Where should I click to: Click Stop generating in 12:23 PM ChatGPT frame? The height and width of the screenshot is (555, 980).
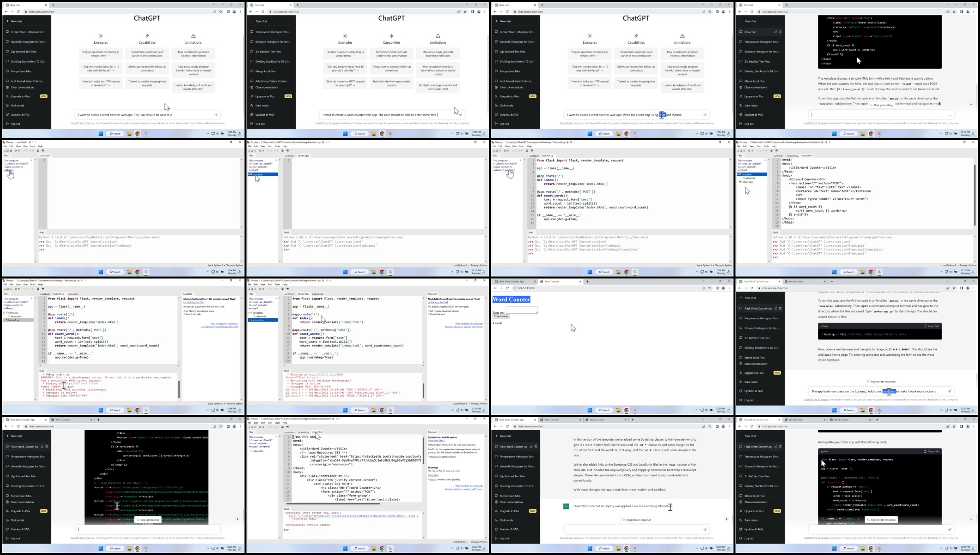tap(148, 520)
